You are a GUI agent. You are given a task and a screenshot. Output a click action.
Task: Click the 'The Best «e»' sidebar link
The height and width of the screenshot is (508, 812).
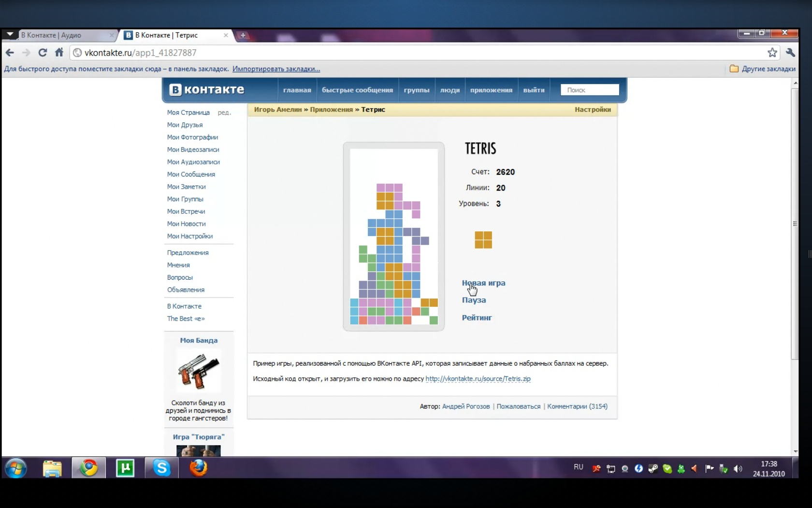(186, 318)
